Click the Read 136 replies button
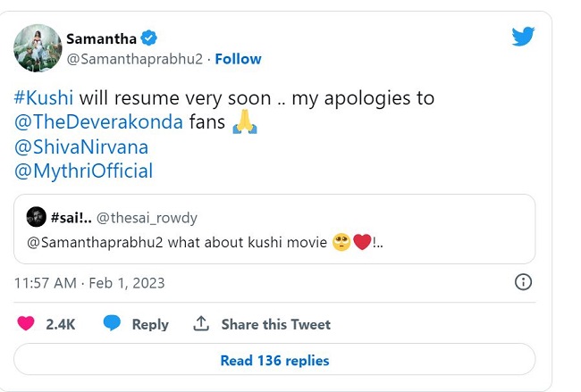Viewport: 581px width, 392px height. click(x=274, y=361)
